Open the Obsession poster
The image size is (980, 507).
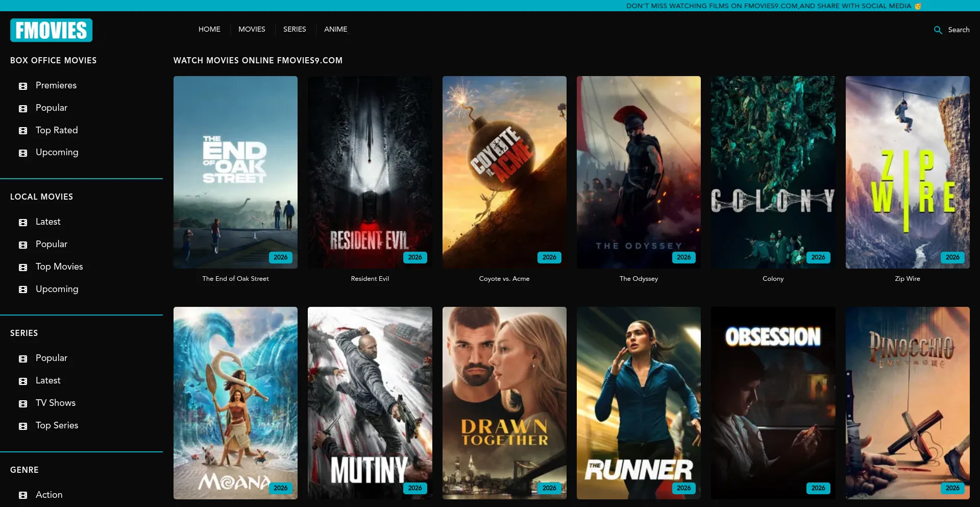tap(773, 403)
